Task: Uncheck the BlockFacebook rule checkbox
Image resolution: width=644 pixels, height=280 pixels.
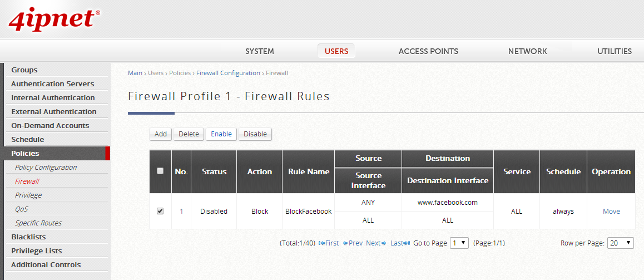Action: click(x=160, y=212)
